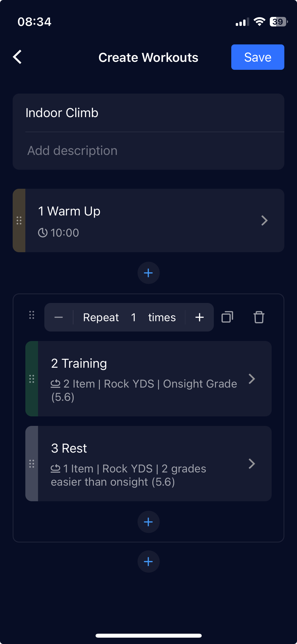
Task: Save the workout
Action: tap(258, 57)
